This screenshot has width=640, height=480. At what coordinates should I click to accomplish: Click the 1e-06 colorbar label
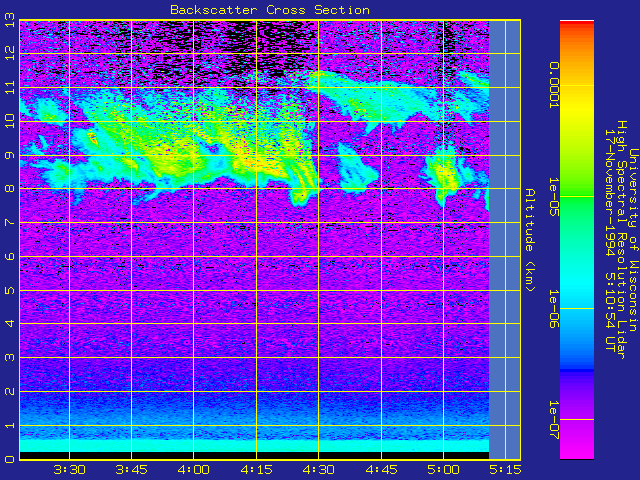click(x=553, y=309)
